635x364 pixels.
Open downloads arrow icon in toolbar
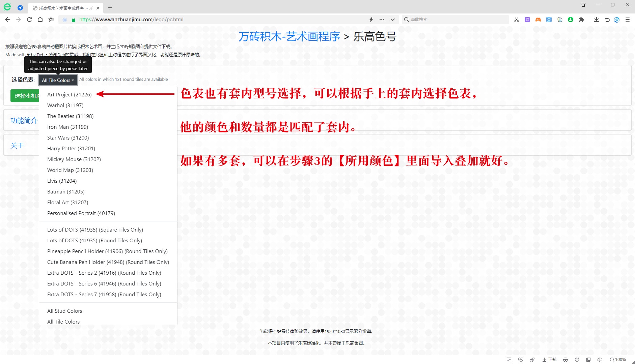point(597,20)
